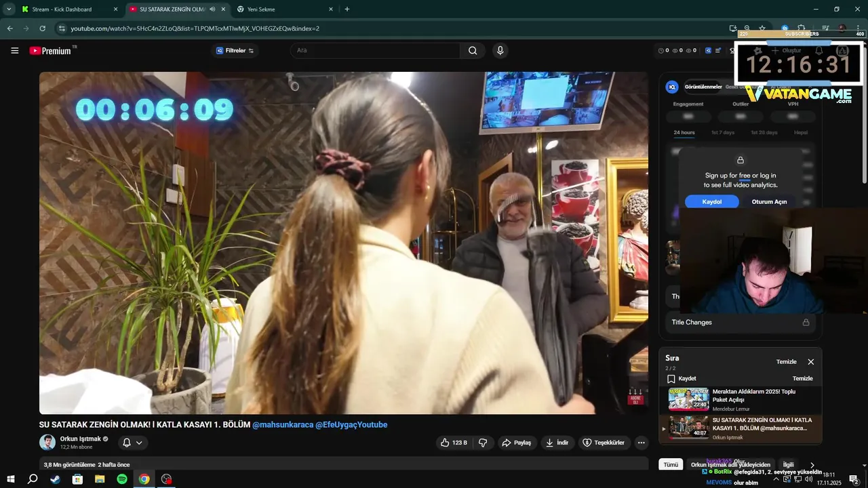
Task: Close the Sıra queue panel with X
Action: coord(810,362)
